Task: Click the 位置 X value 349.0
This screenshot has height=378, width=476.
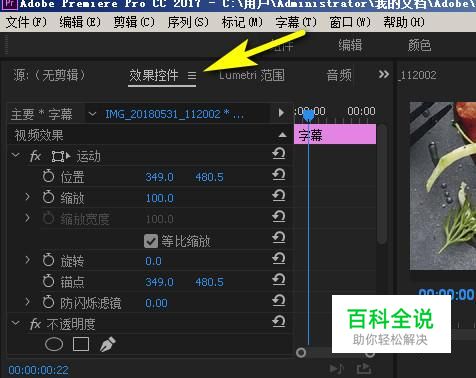Action: coord(159,177)
